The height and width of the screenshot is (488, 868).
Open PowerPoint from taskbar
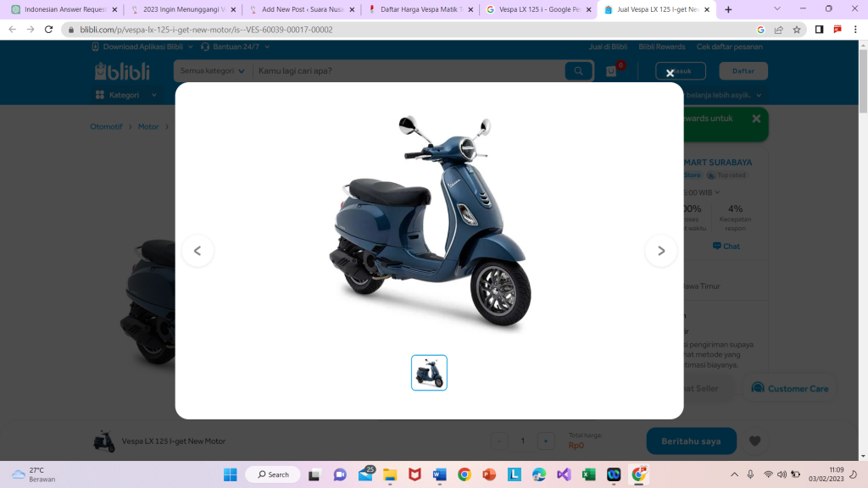pos(489,474)
